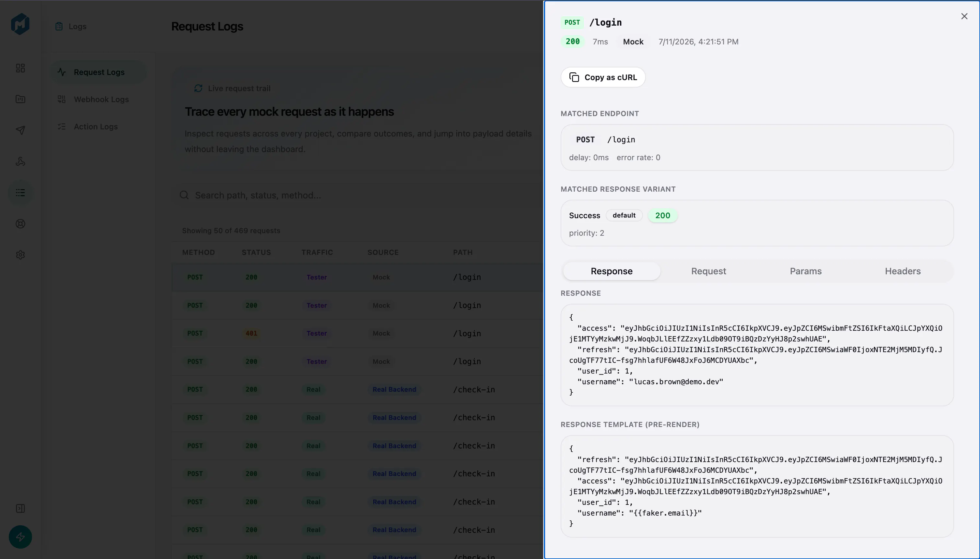Viewport: 980px width, 559px height.
Task: Click the app logo in the sidebar
Action: click(20, 24)
